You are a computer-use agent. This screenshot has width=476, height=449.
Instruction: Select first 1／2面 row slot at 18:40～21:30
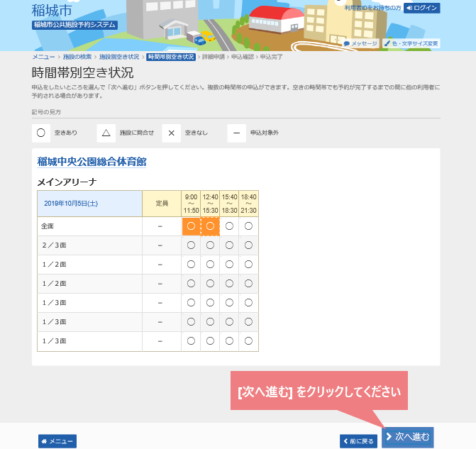[x=248, y=265]
